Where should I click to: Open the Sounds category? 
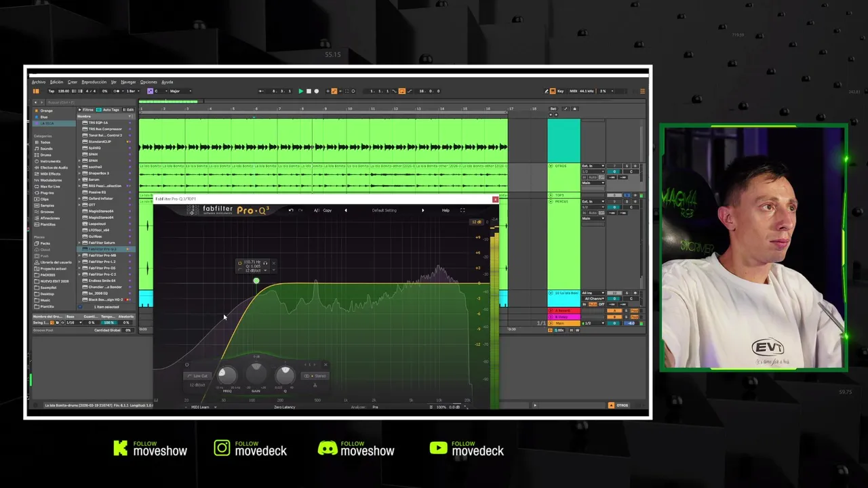point(45,148)
